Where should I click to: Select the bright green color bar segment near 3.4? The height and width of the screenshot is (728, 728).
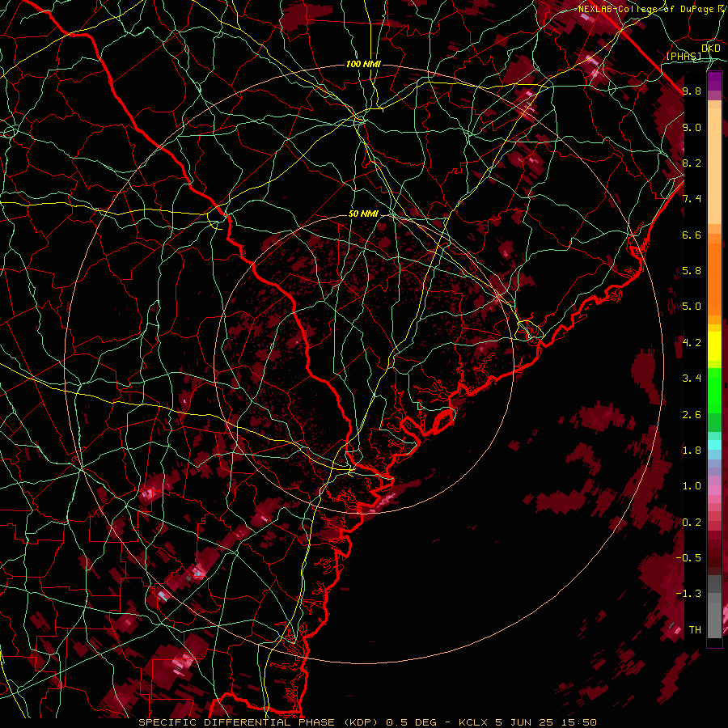714,390
